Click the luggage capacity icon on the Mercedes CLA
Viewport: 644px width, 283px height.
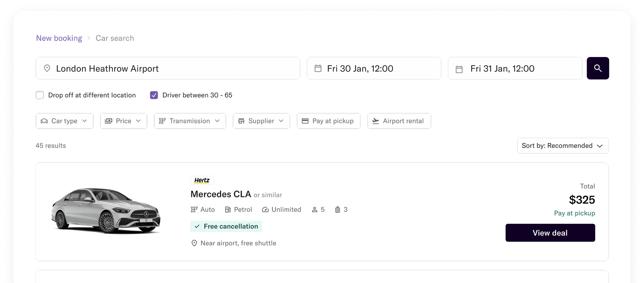click(336, 209)
